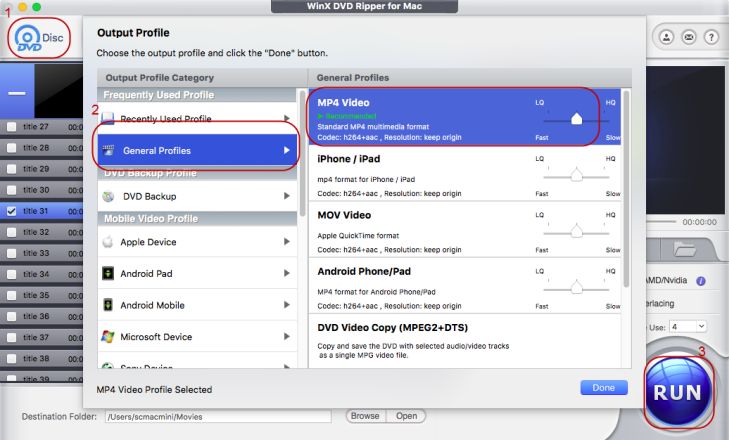Click the Done button
This screenshot has height=440, width=729.
tap(603, 387)
